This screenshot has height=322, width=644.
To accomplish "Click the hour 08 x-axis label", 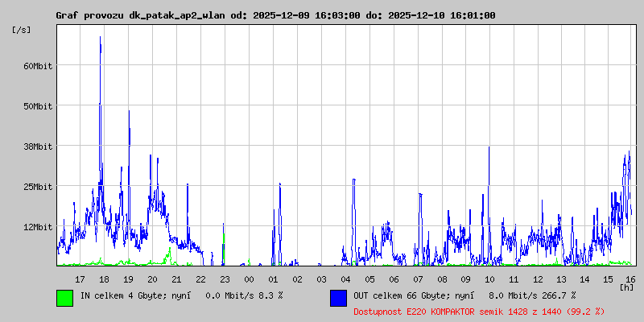I will (442, 279).
